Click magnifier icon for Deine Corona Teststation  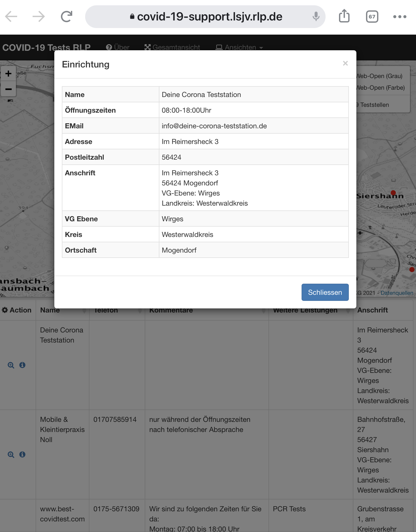[11, 365]
